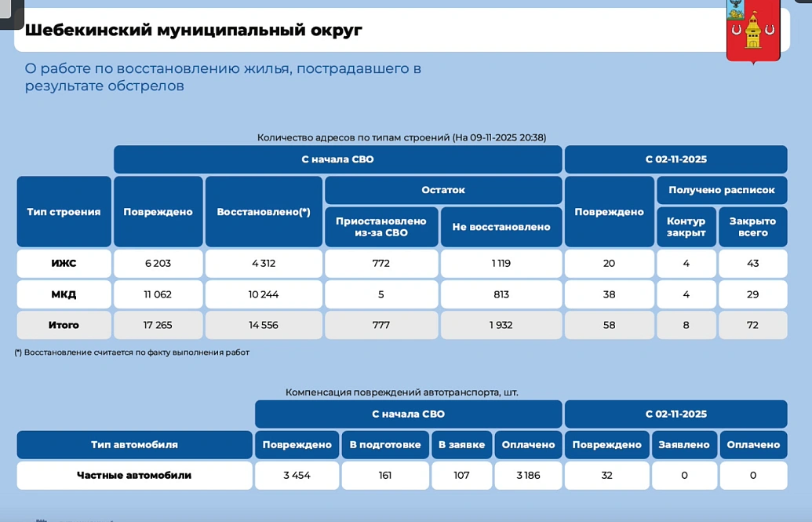
Task: Select the "Тип строения" column header
Action: click(x=64, y=212)
